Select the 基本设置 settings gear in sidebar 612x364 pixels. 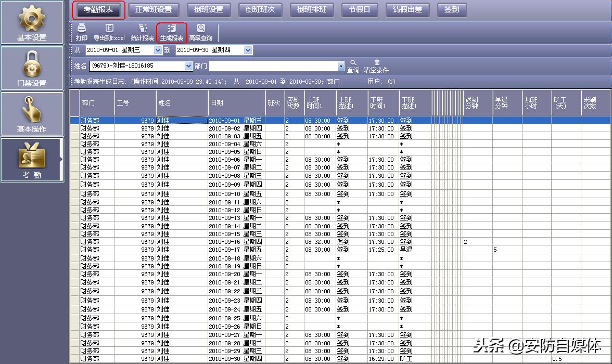click(32, 22)
